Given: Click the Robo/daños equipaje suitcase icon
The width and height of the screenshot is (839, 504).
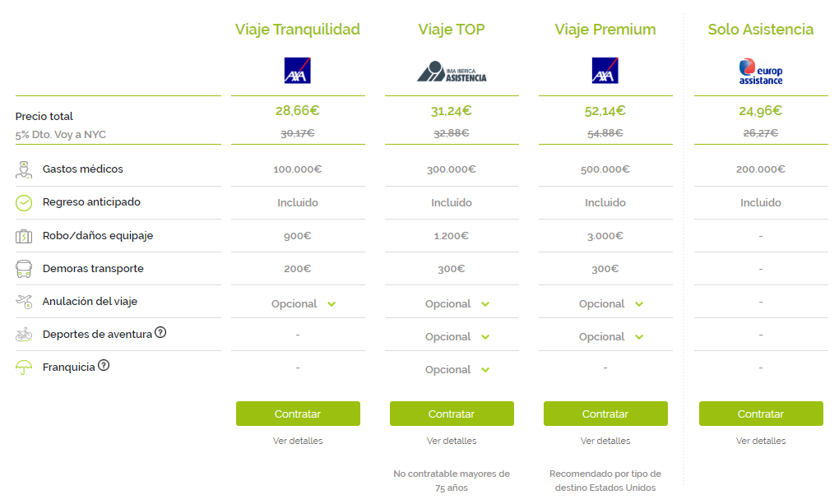Looking at the screenshot, I should 24,236.
